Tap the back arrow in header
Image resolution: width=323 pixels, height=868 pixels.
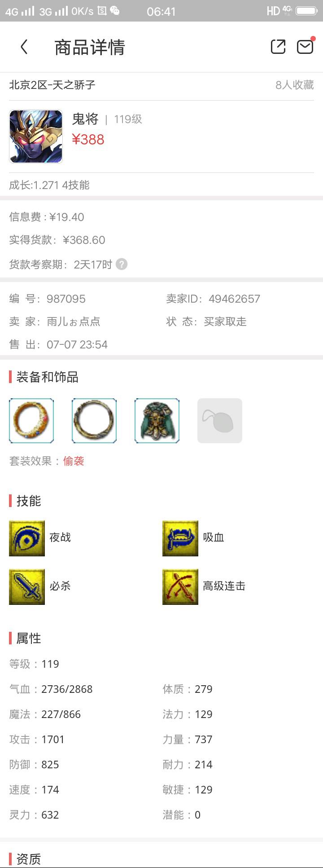(x=24, y=47)
